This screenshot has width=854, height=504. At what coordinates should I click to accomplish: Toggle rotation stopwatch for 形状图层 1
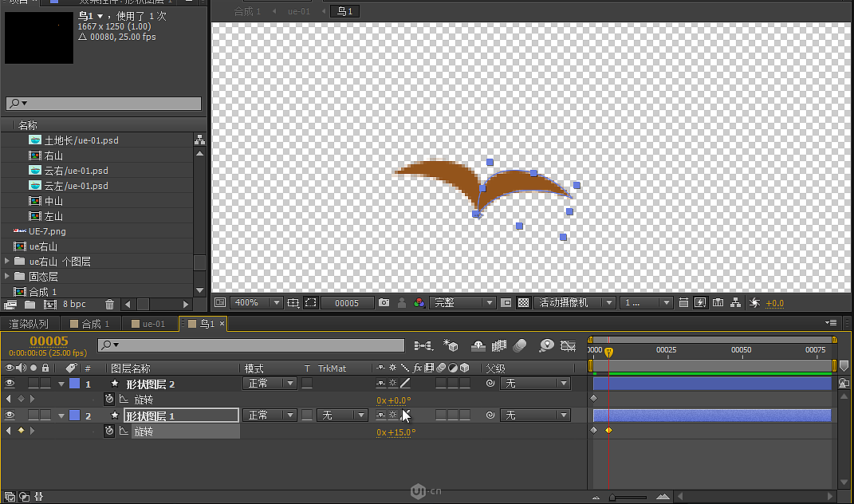109,431
